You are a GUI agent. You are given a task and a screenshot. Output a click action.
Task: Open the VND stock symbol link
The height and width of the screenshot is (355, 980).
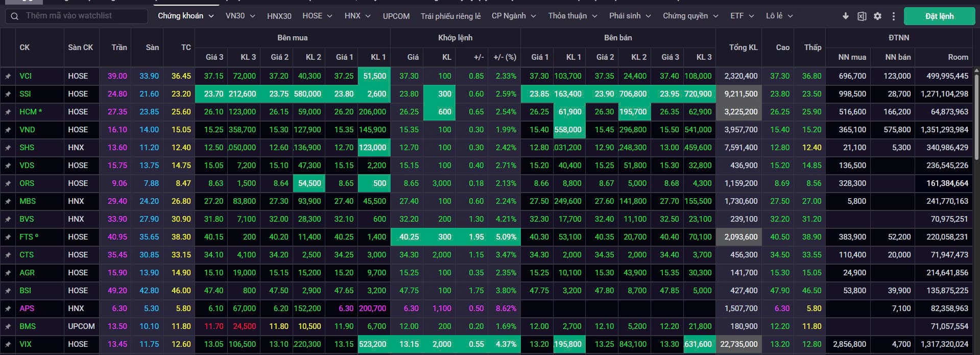[x=27, y=130]
